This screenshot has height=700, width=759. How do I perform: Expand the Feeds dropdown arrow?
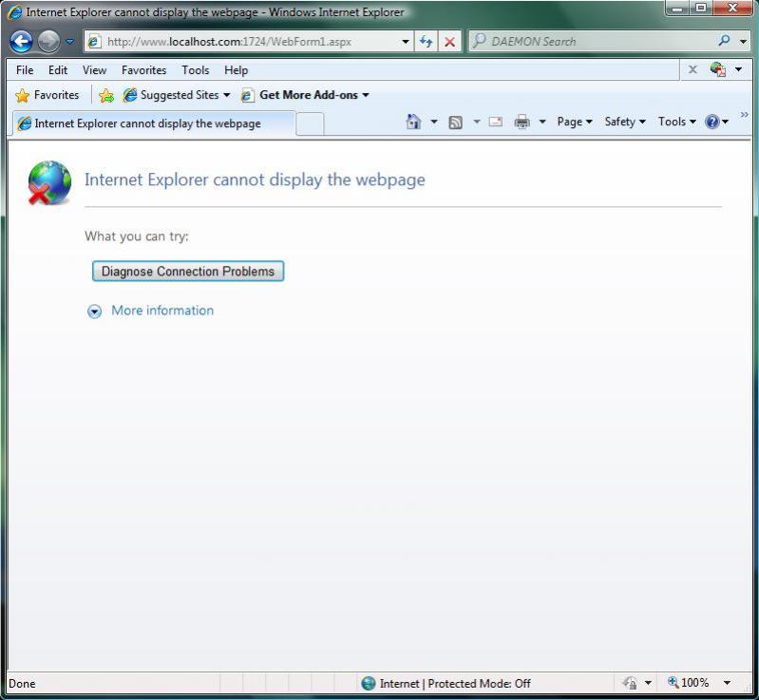[476, 122]
